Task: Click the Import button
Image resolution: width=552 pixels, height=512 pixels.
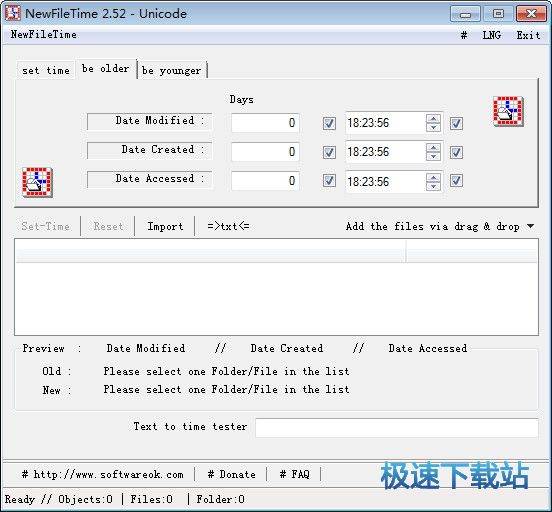Action: 165,226
